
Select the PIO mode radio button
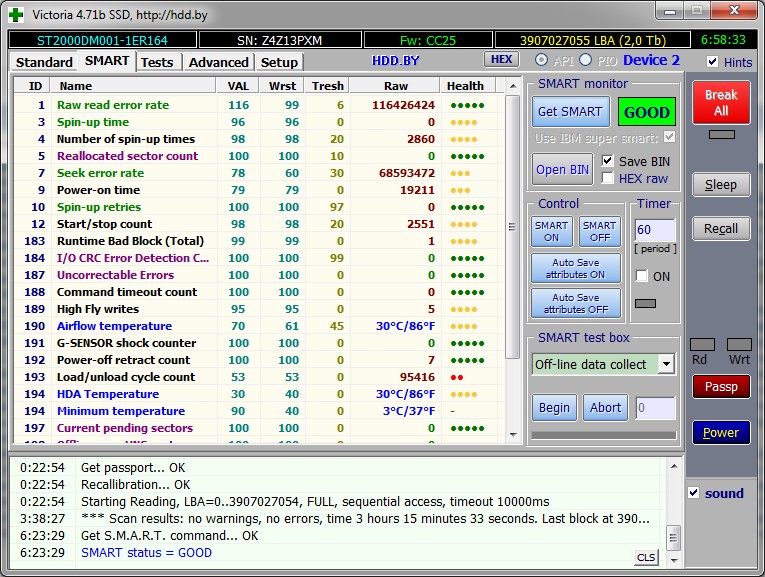pyautogui.click(x=585, y=60)
